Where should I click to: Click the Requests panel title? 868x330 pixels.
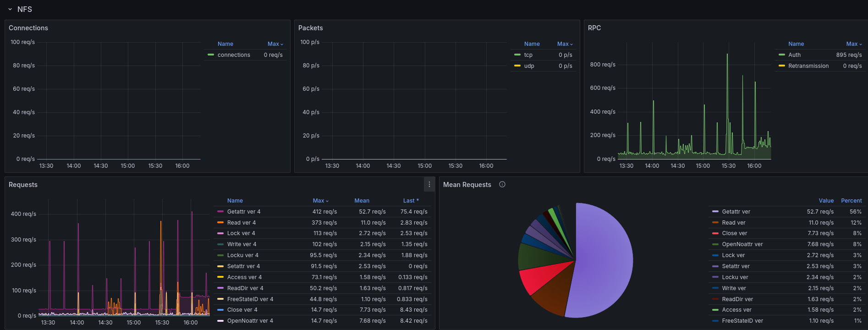click(x=23, y=185)
